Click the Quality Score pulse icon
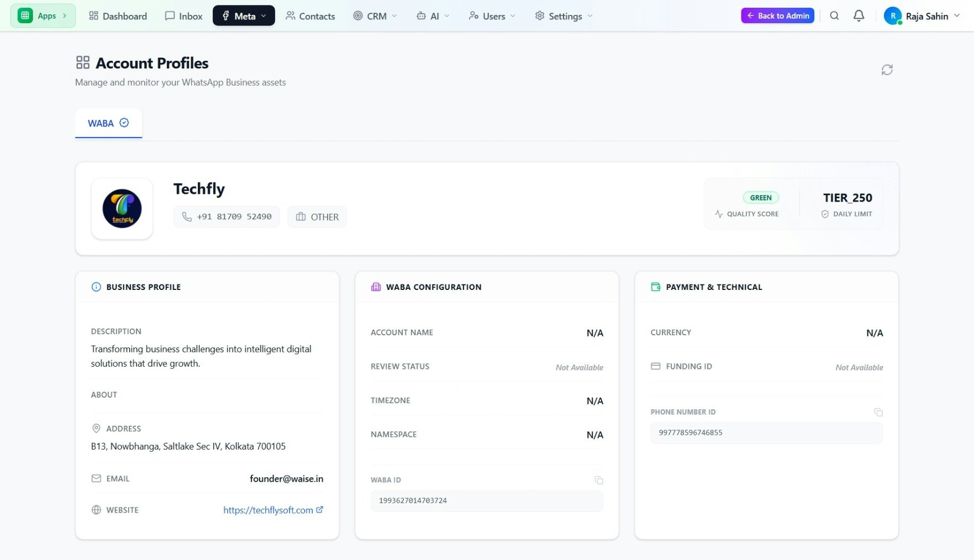 tap(719, 214)
